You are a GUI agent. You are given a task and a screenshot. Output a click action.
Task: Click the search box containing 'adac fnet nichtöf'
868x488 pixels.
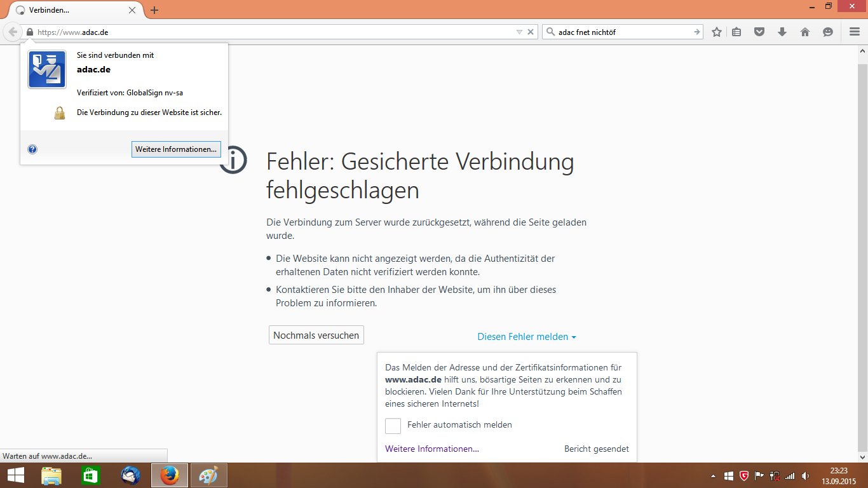pos(624,32)
